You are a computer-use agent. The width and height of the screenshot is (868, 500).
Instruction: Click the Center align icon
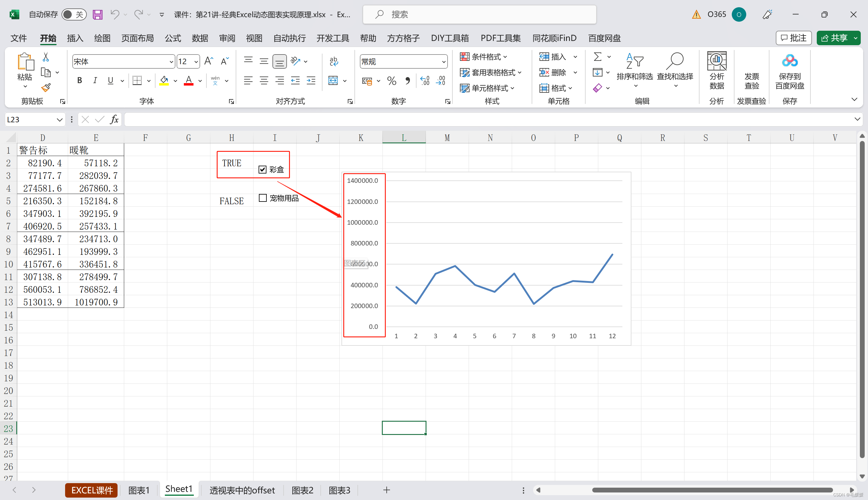[x=264, y=80]
